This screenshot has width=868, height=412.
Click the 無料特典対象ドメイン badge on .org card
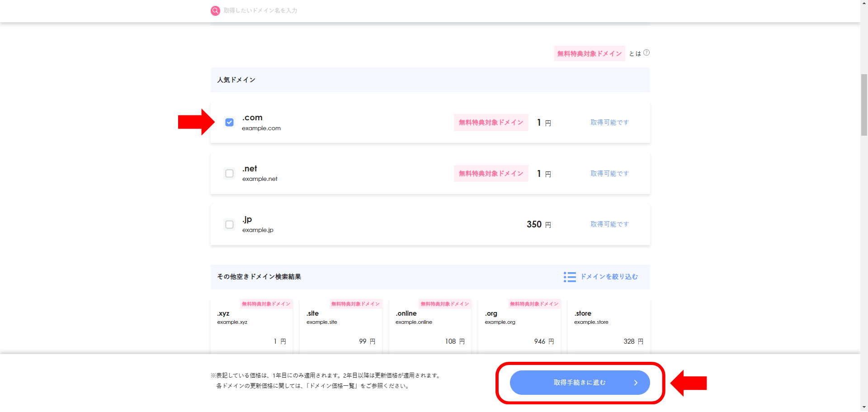click(534, 304)
